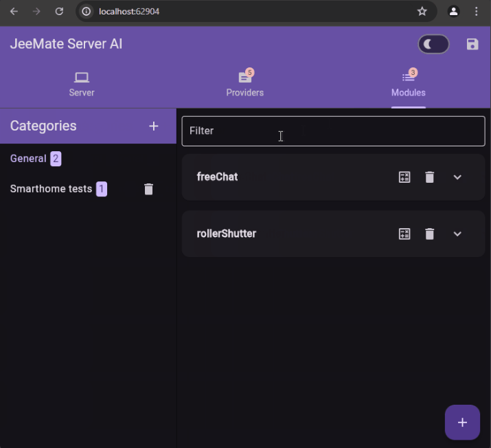This screenshot has width=491, height=448.
Task: Click the Filter input field
Action: 333,131
